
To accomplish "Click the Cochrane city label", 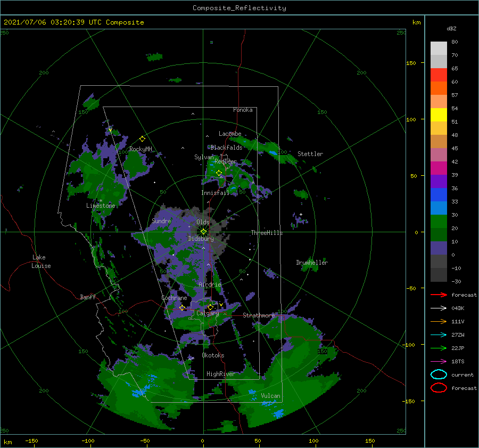I will pos(174,298).
